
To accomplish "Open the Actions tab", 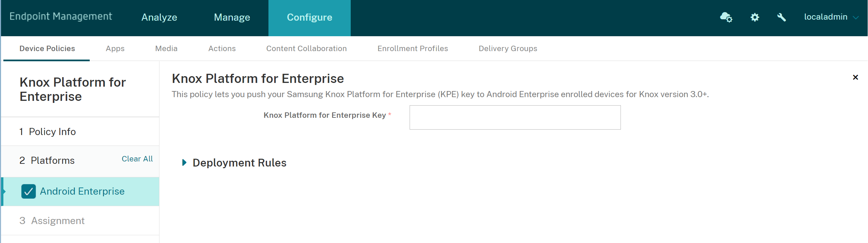I will (x=222, y=49).
